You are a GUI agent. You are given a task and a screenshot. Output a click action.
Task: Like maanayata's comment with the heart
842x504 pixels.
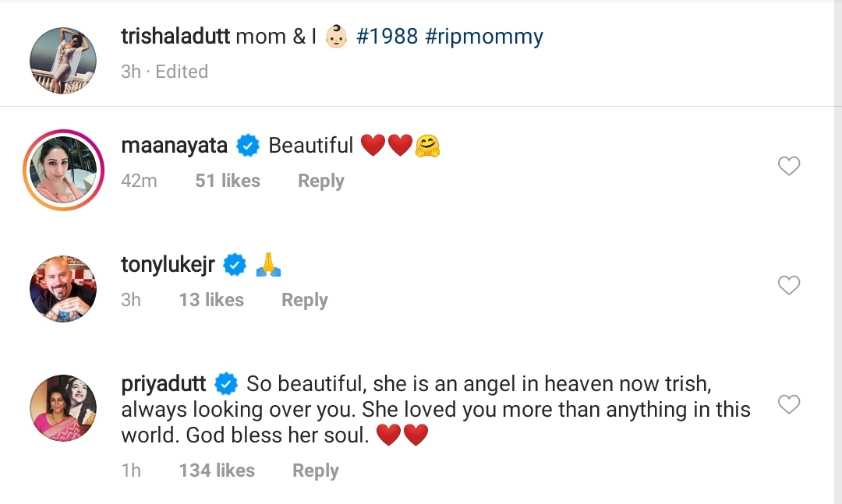tap(789, 166)
